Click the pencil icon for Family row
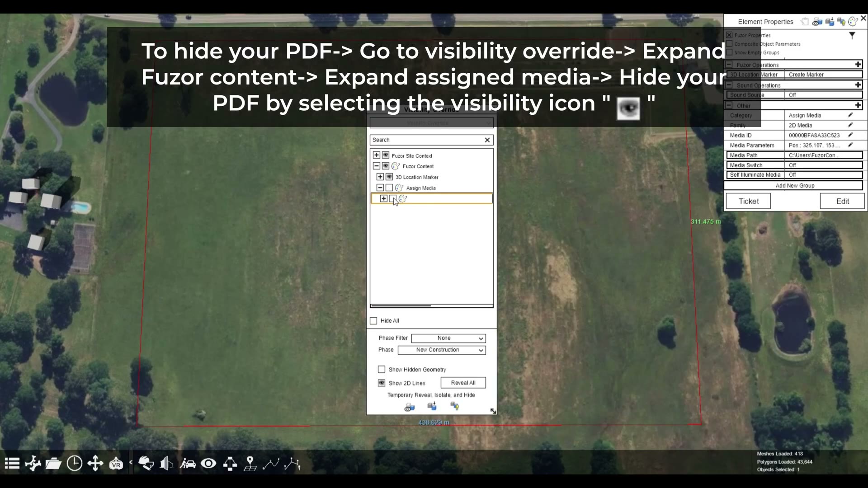This screenshot has width=868, height=488. coord(850,125)
